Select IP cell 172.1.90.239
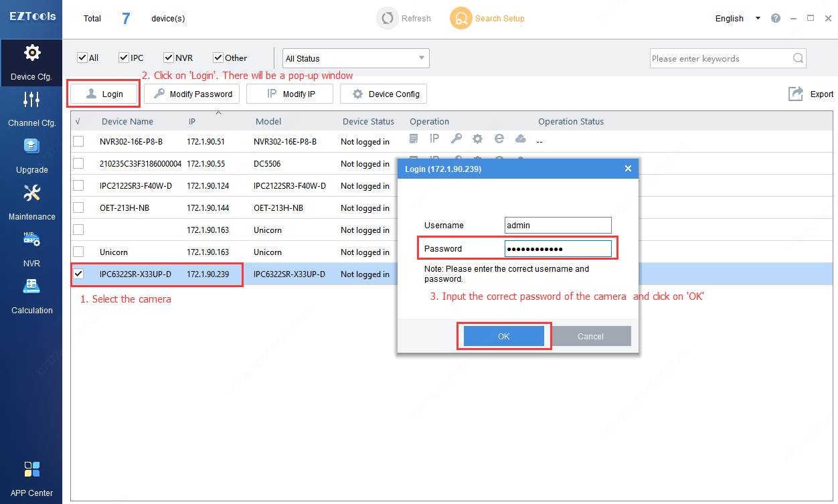838x504 pixels. click(x=207, y=274)
